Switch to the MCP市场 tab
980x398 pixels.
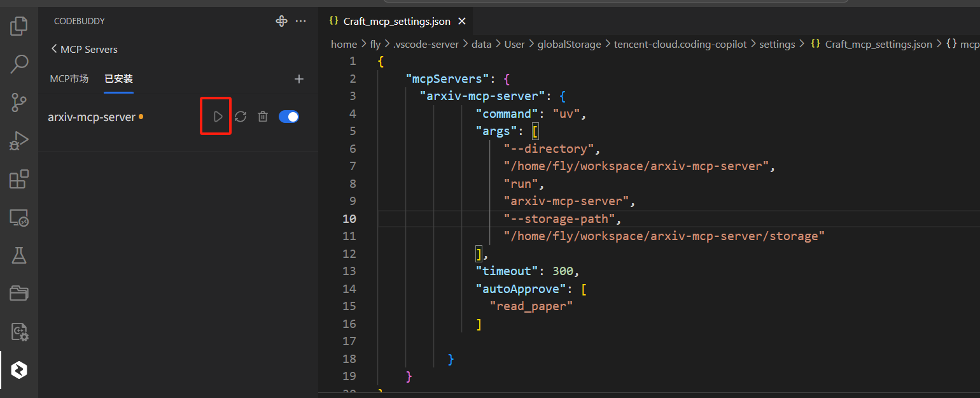(x=69, y=79)
